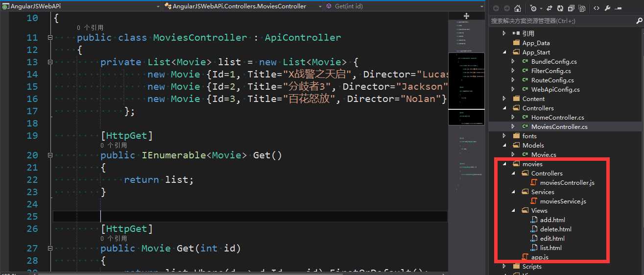Click the '0 个引用' CodeLens above Get()
The width and height of the screenshot is (644, 275).
[x=114, y=145]
